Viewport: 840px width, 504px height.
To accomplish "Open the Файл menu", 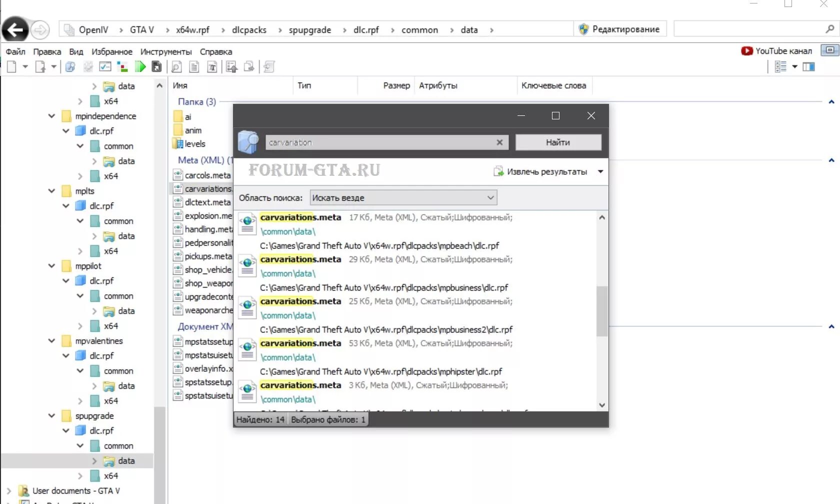I will 15,51.
